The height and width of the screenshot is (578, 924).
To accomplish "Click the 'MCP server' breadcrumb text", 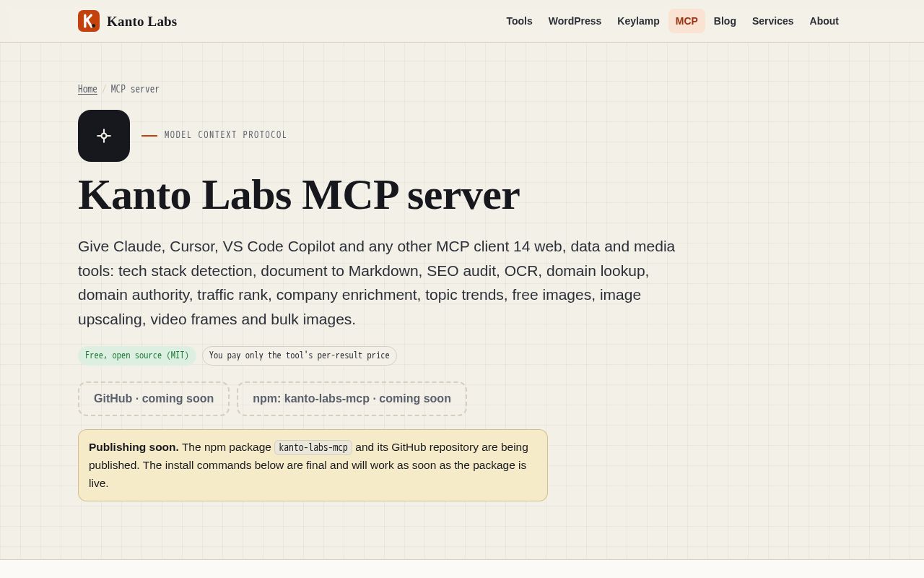I will [x=135, y=90].
